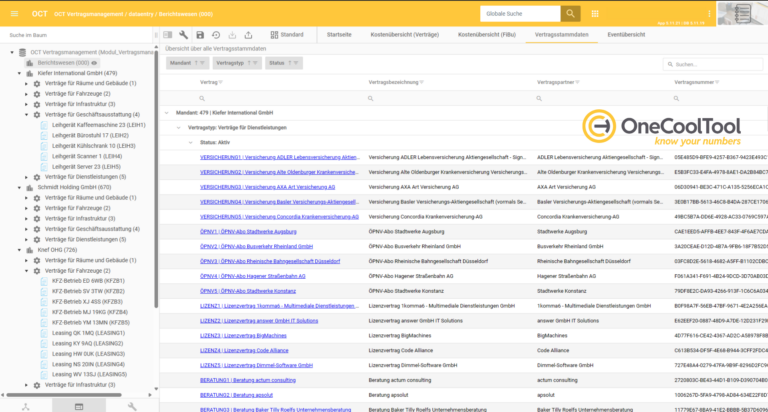
Task: Click document icon of Leihgerät Kaffeemaschine 23
Action: point(44,125)
